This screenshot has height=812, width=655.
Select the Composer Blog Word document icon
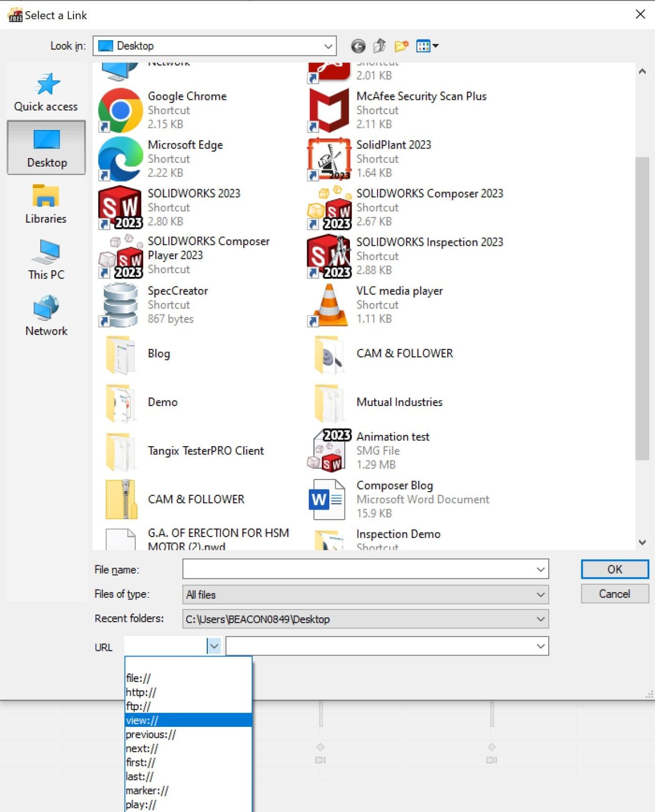(x=327, y=500)
